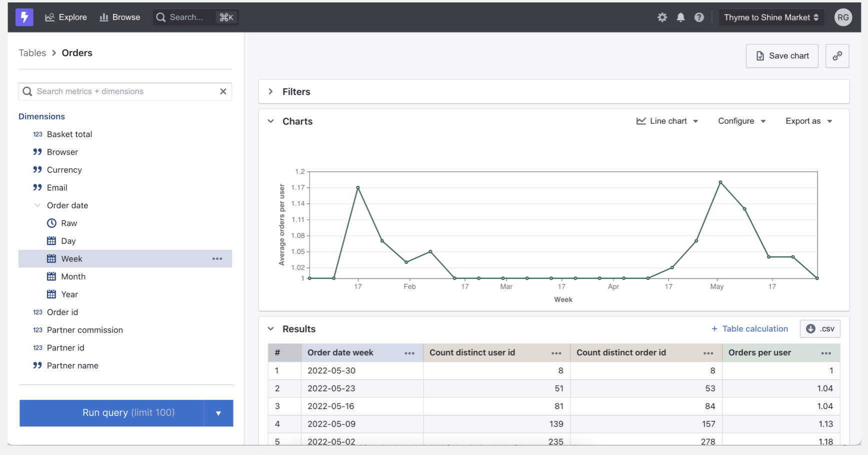The image size is (868, 455).
Task: Clear the metrics search with the X icon
Action: [x=223, y=91]
